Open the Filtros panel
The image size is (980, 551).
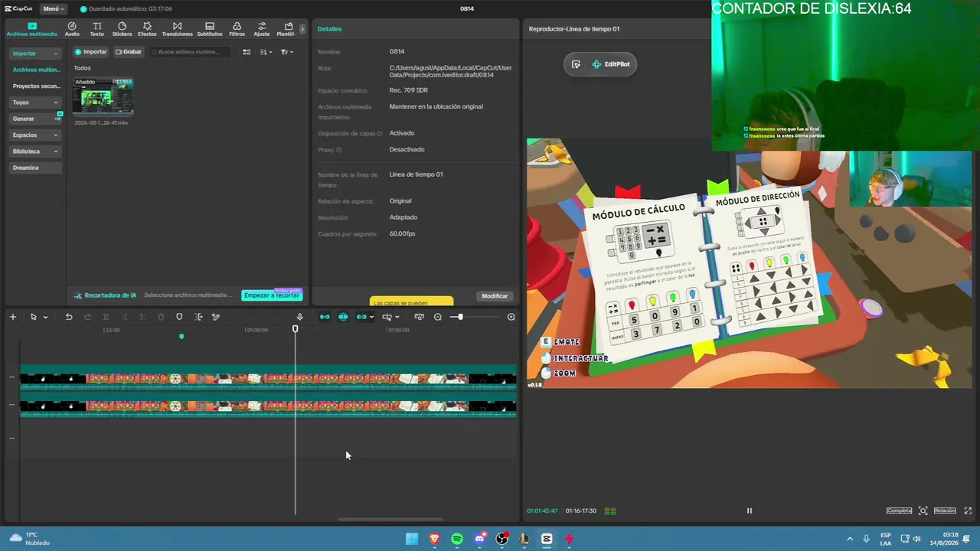[237, 29]
